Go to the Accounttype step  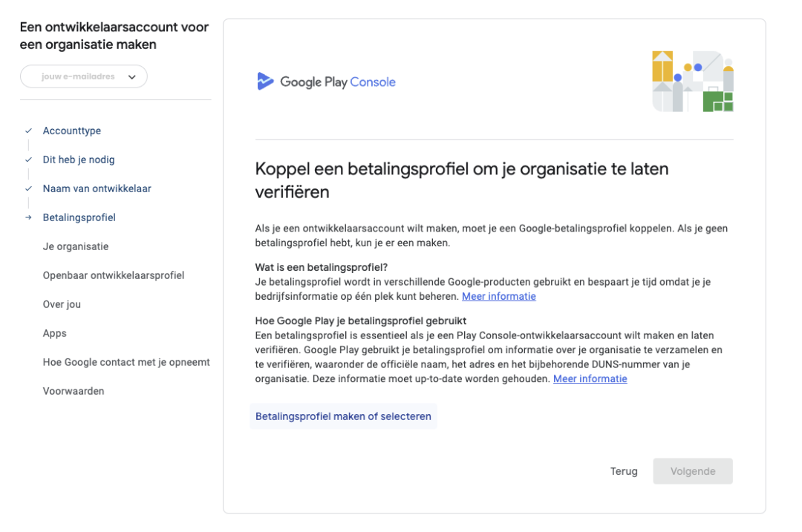[71, 131]
